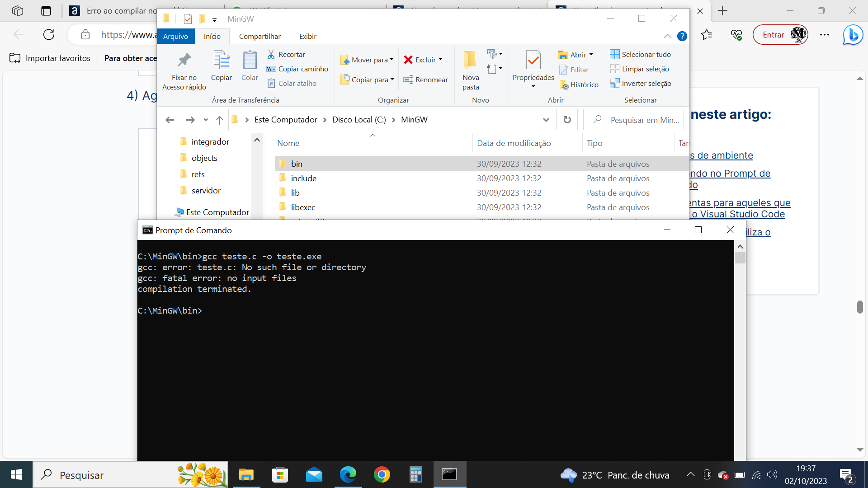
Task: Select the include folder row
Action: pyautogui.click(x=481, y=178)
